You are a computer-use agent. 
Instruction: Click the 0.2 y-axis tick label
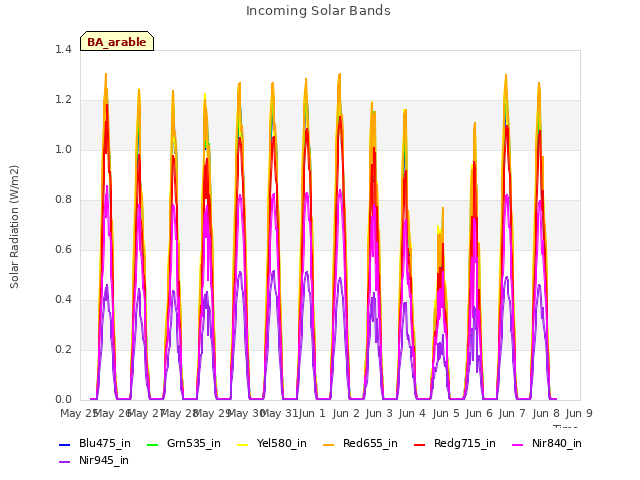[63, 349]
